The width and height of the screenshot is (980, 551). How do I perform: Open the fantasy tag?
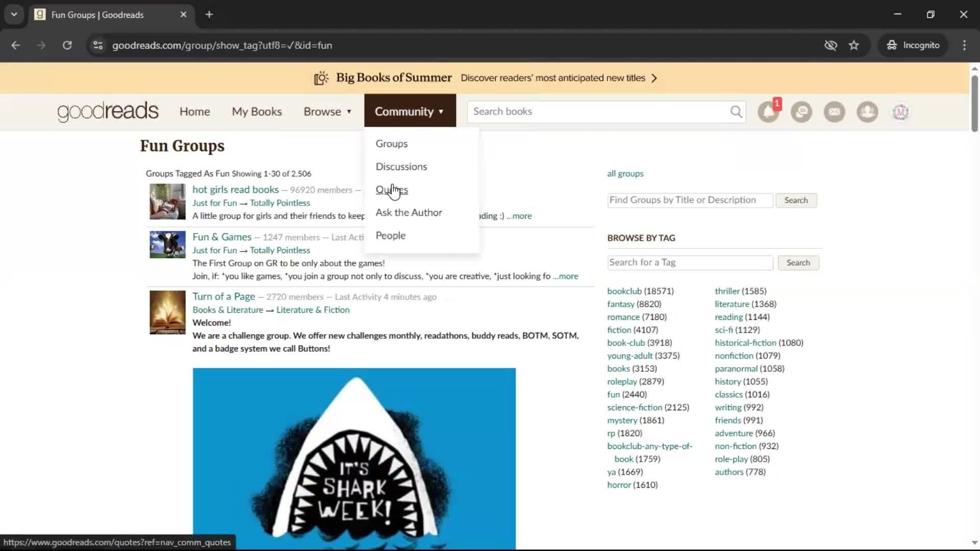pyautogui.click(x=621, y=304)
